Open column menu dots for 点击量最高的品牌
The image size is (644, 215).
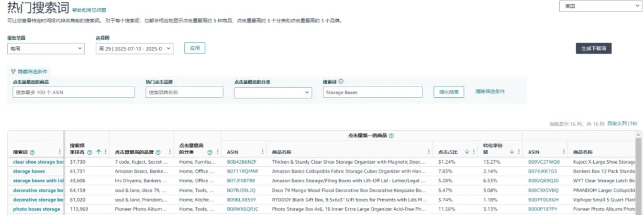tap(170, 152)
